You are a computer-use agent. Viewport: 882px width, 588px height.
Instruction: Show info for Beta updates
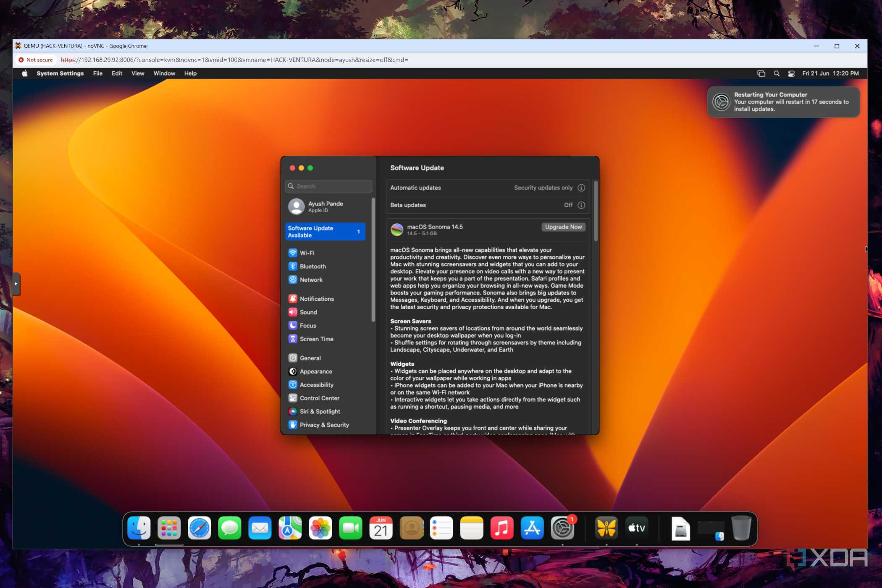581,205
